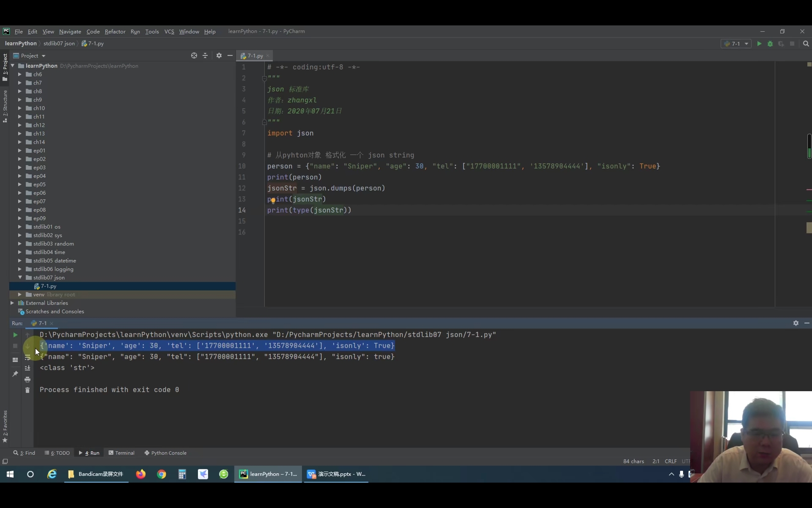Clear run output with trash icon
This screenshot has width=812, height=508.
pos(27,390)
